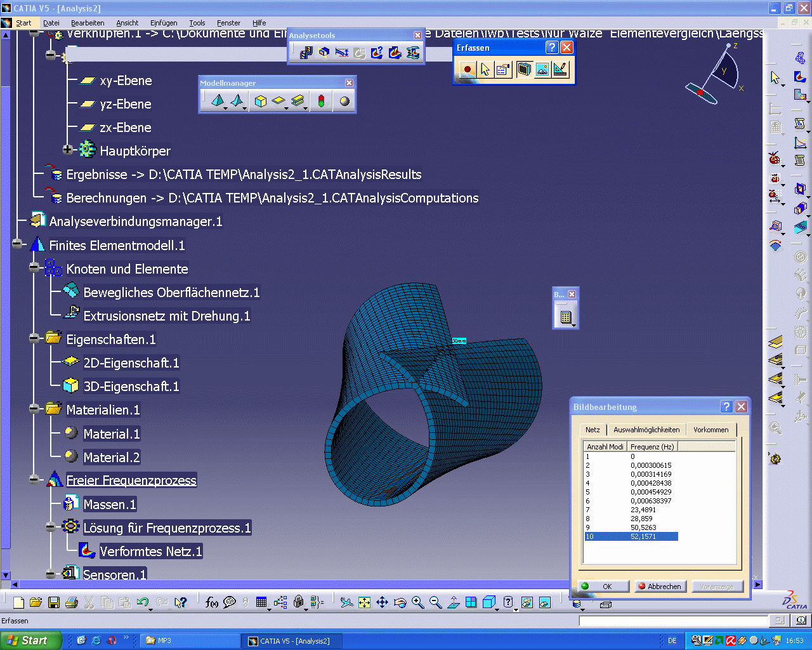
Task: Open the Ansicht menu
Action: coord(128,23)
